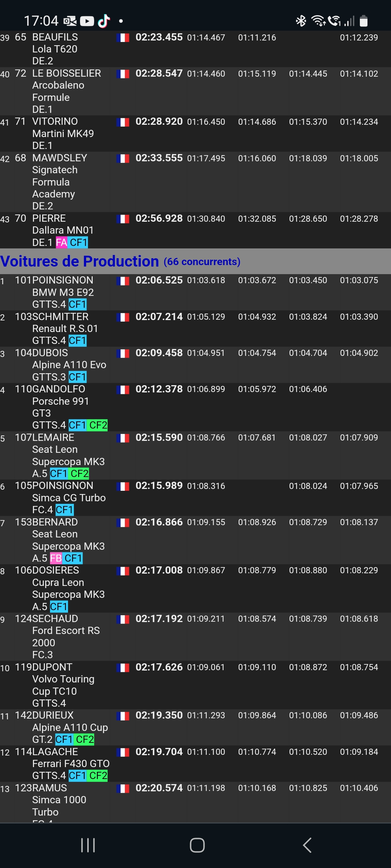Tap the Wi-Fi status icon
This screenshot has height=868, width=391.
coord(318,21)
